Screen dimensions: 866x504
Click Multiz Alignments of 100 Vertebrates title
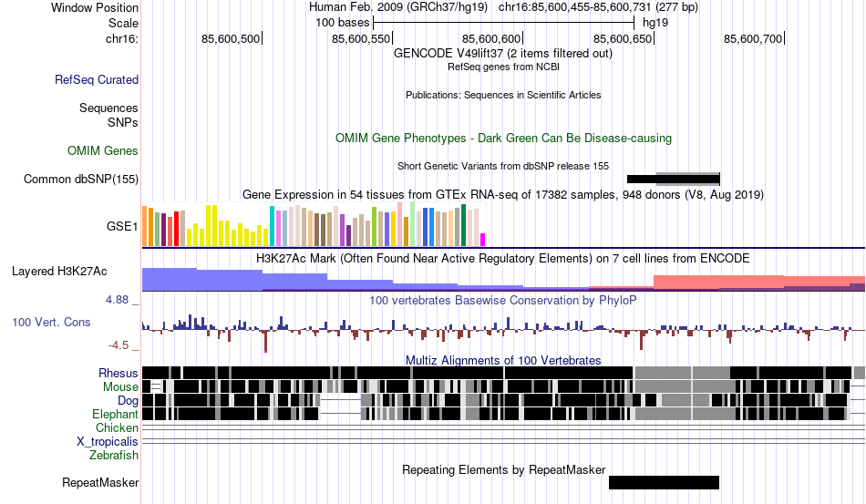click(x=503, y=361)
